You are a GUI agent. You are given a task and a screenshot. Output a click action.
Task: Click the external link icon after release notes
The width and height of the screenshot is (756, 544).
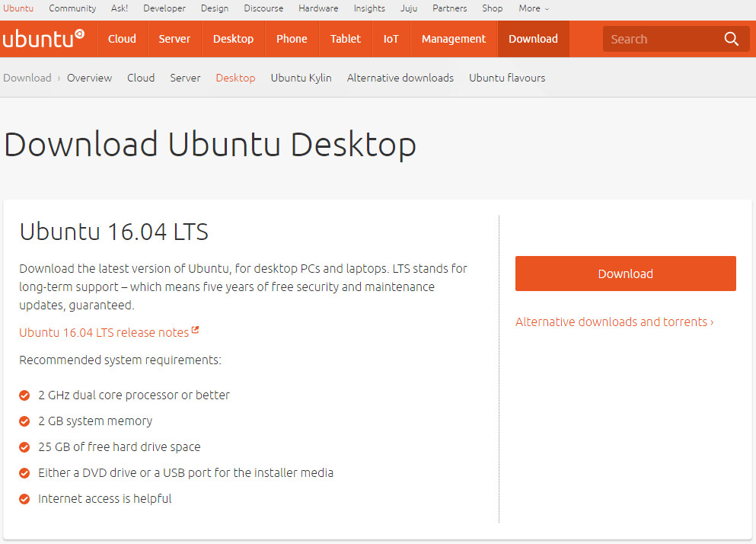(195, 330)
